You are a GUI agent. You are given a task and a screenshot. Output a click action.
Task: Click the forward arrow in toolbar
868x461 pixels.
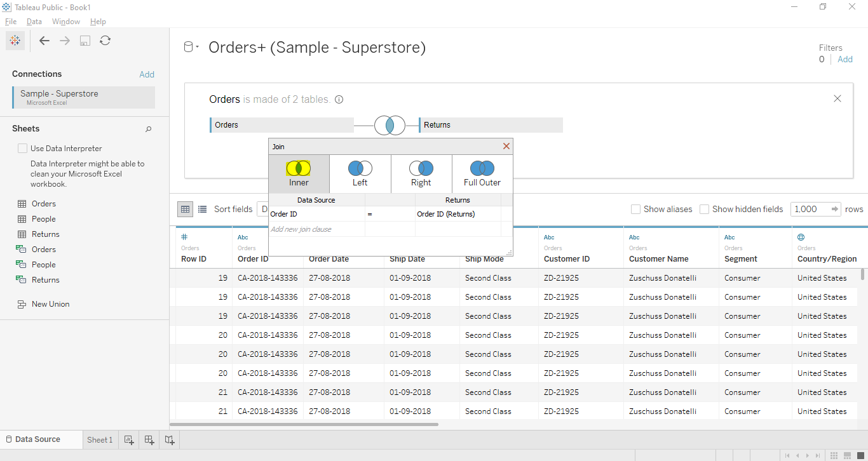65,41
